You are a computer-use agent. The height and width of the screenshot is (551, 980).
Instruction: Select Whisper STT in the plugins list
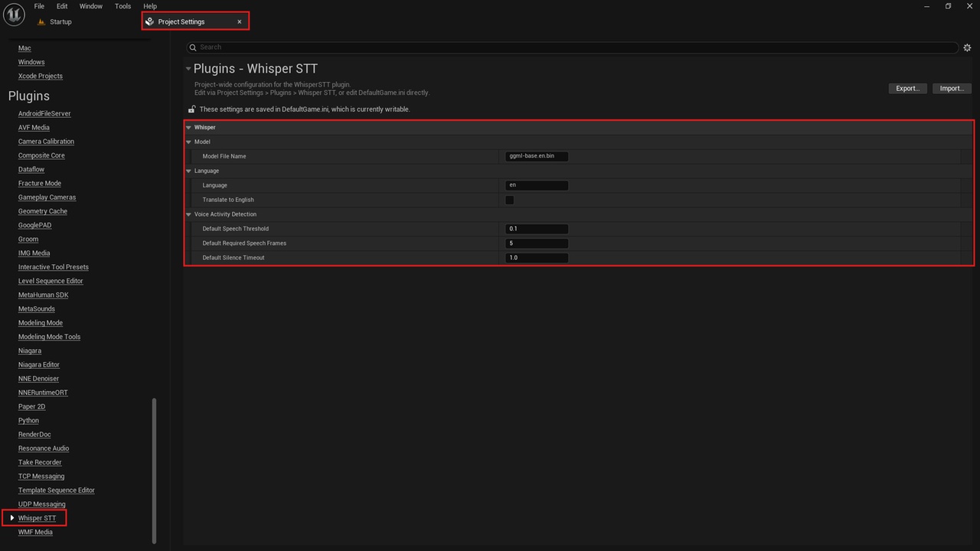coord(37,518)
